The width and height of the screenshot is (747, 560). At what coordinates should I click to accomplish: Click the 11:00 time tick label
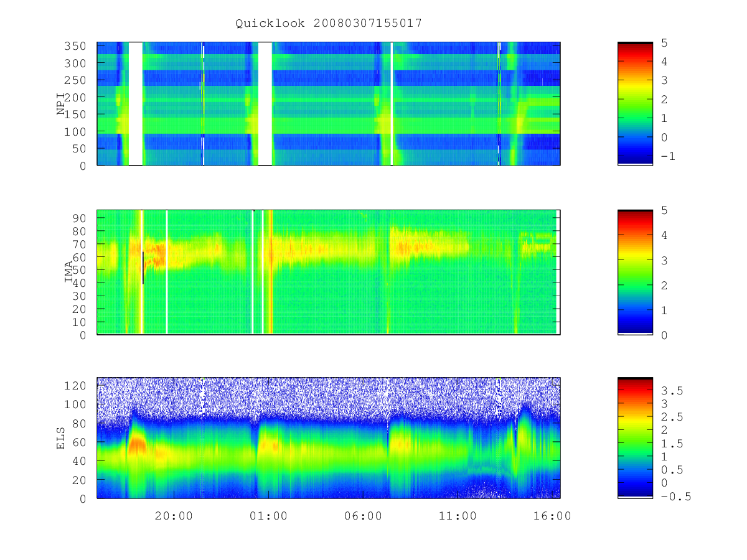pos(458,516)
